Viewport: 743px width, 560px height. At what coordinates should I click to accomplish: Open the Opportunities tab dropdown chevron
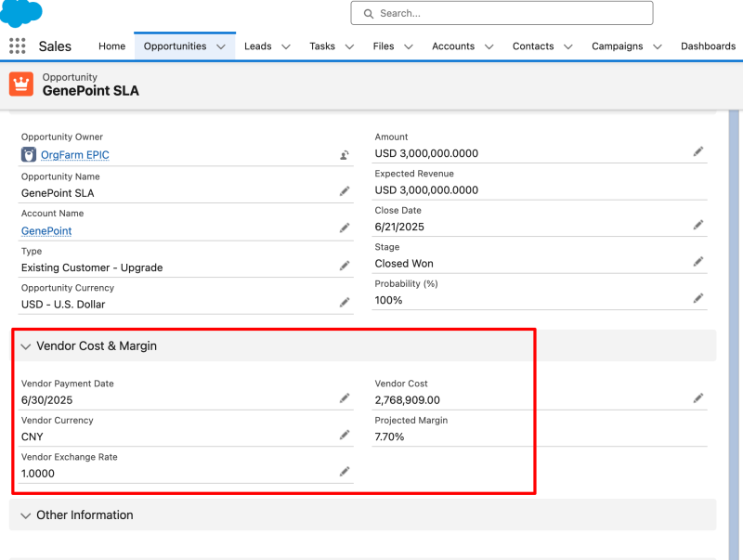pyautogui.click(x=221, y=46)
